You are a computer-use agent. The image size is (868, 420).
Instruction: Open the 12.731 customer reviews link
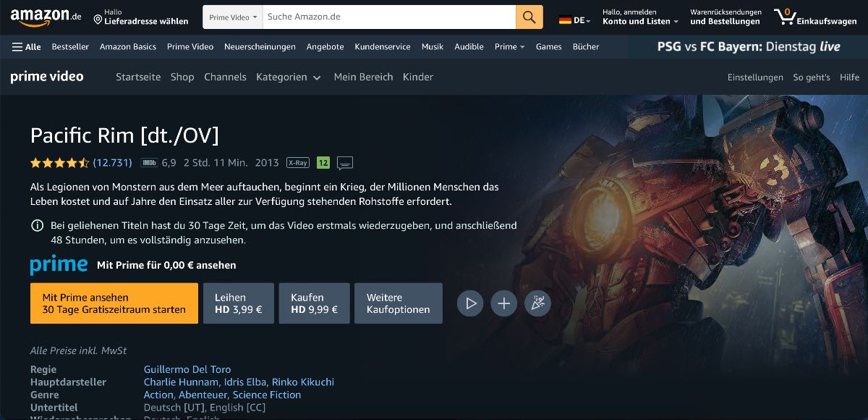point(113,163)
